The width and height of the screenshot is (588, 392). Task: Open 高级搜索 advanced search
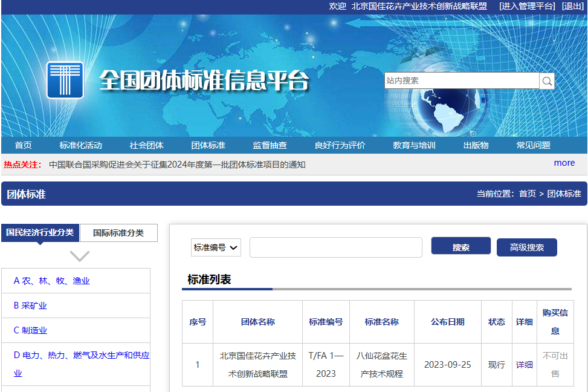[x=526, y=247]
